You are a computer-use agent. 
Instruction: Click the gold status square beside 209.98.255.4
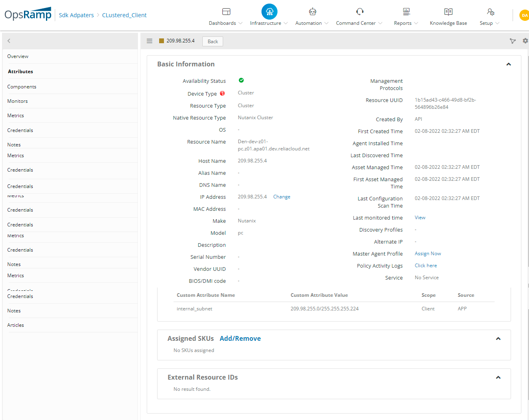[x=162, y=40]
